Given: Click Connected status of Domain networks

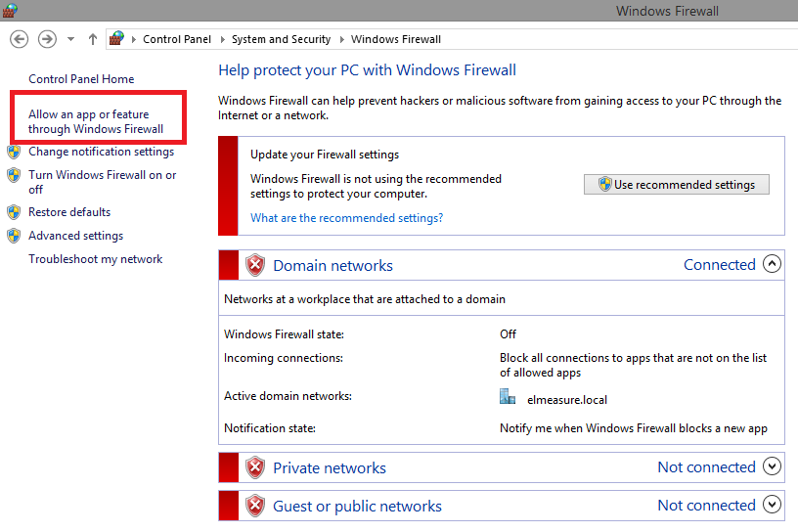Looking at the screenshot, I should [719, 264].
